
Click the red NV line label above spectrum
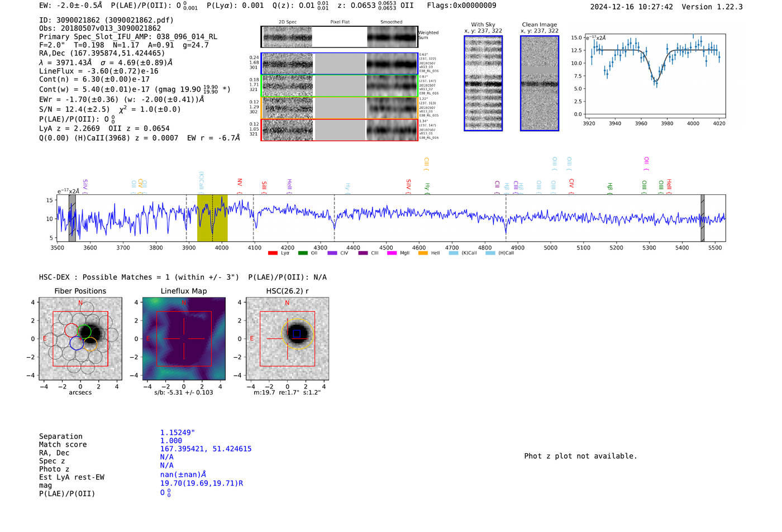[x=240, y=183]
